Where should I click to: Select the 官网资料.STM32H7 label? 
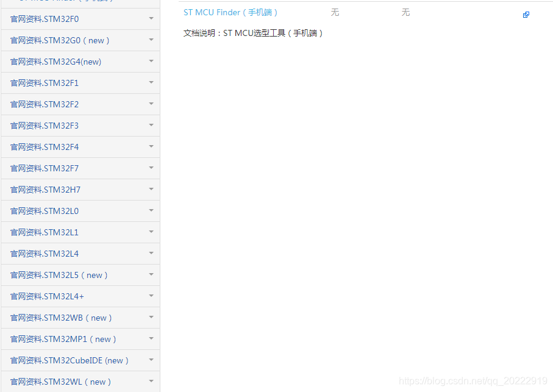45,190
